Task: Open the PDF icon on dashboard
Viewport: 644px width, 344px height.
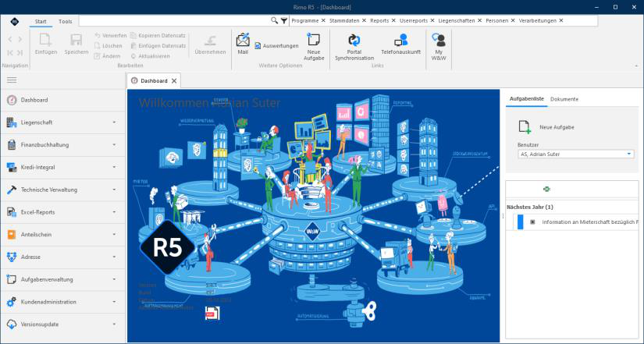Action: coord(212,314)
